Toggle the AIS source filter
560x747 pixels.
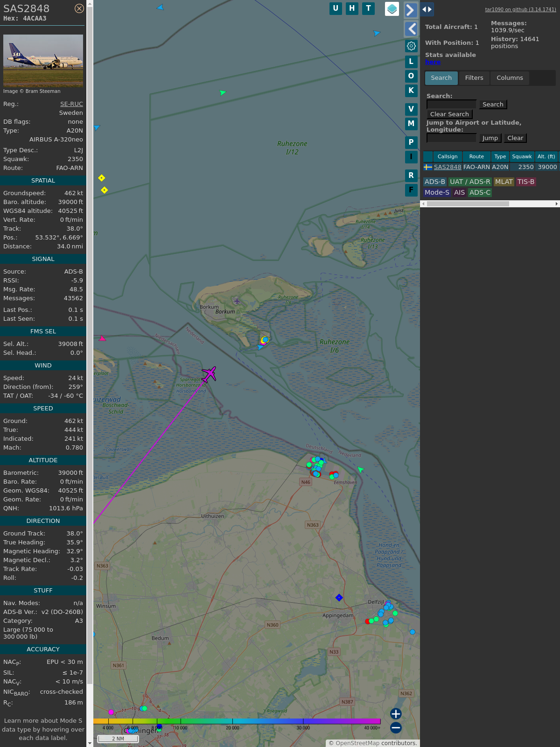pos(460,192)
